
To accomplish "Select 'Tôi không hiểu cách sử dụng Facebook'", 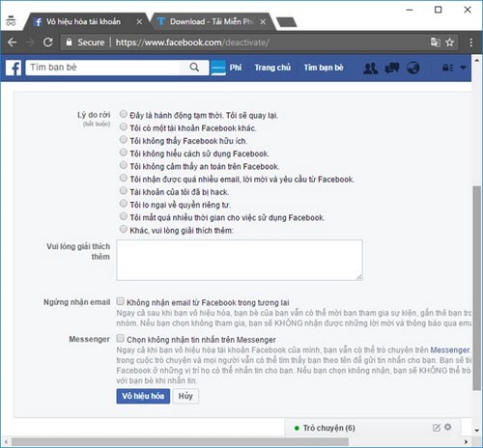I will [x=124, y=153].
